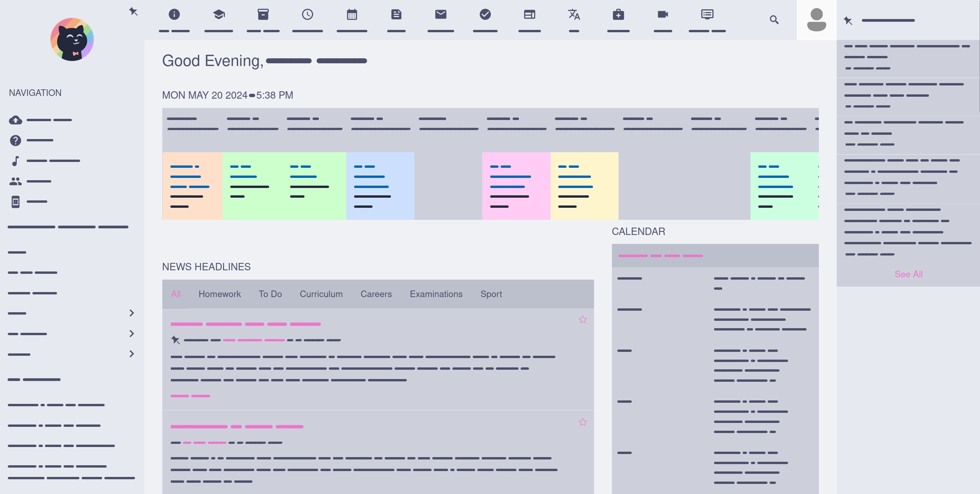Expand the third chevron in left navigation

[x=132, y=354]
